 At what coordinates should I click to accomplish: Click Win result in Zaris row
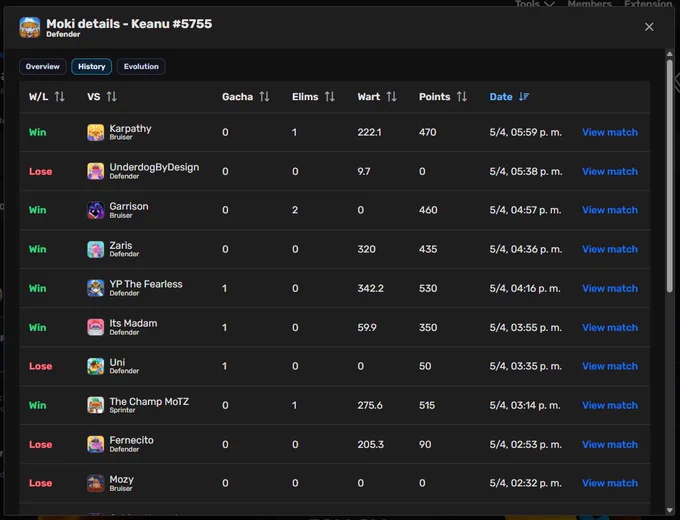tap(37, 249)
